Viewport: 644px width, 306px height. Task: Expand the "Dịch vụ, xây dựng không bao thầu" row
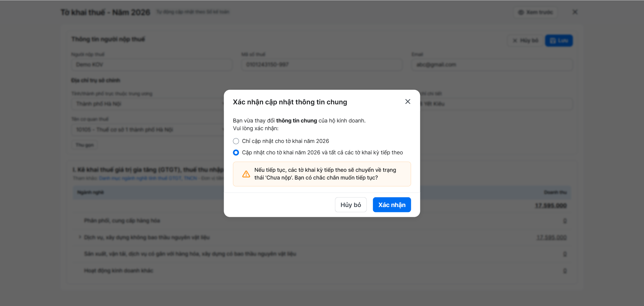click(x=80, y=237)
